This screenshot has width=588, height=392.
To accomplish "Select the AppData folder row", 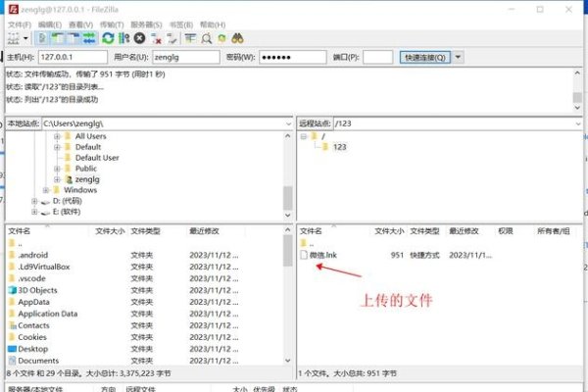I will point(144,302).
